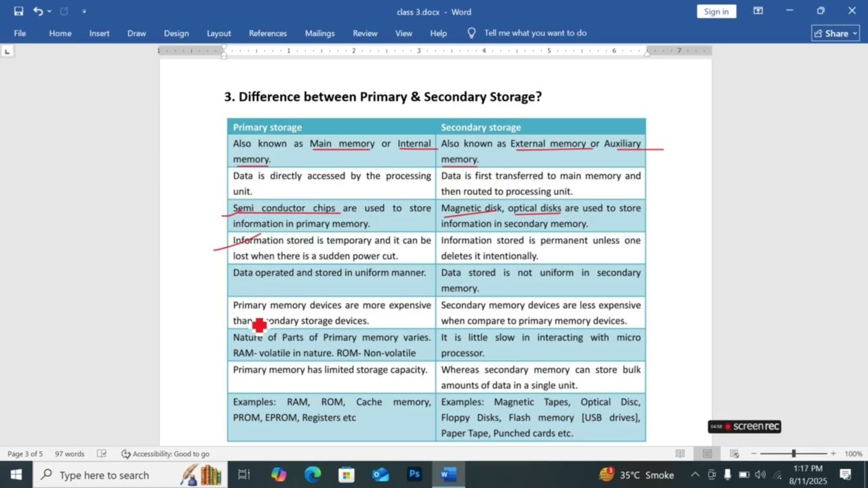Open zoom dialog via 100% level
The image size is (868, 488).
click(853, 454)
